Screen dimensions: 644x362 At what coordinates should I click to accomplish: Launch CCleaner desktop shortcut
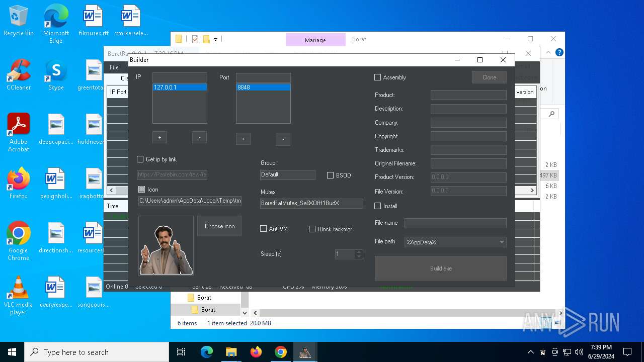pos(19,75)
